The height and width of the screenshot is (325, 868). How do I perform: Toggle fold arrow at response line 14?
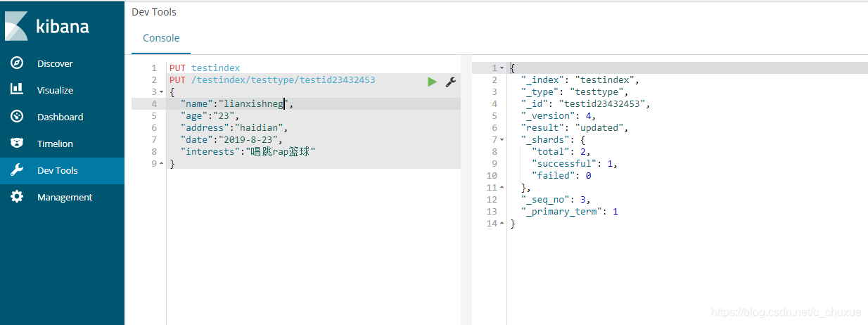click(x=502, y=224)
